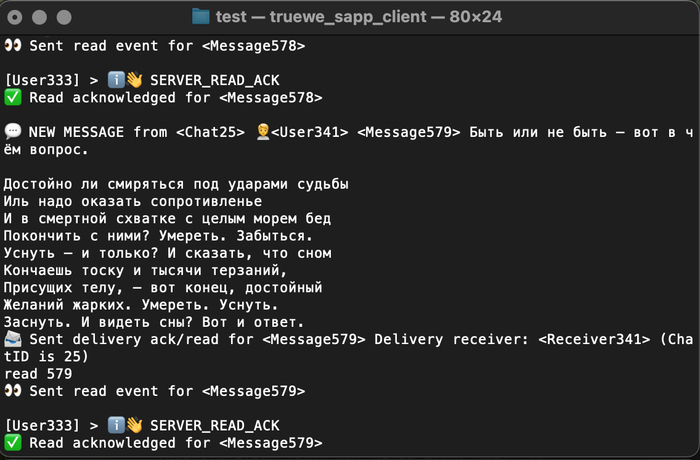Click the eyes emoji before first Message578 line
The width and height of the screenshot is (700, 460).
pos(13,45)
